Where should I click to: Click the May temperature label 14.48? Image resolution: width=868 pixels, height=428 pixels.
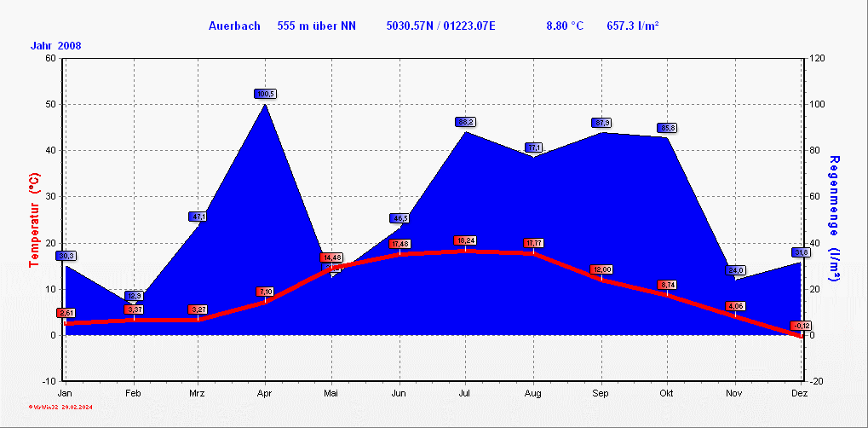pyautogui.click(x=331, y=257)
